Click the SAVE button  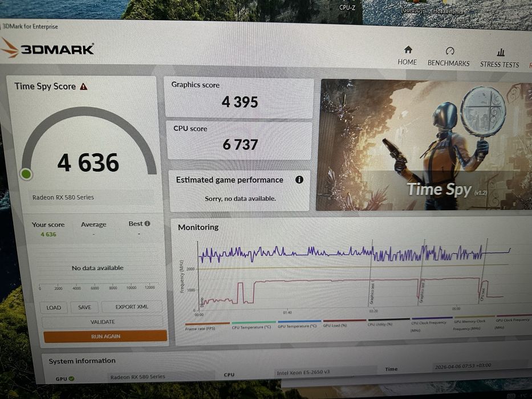pos(84,307)
